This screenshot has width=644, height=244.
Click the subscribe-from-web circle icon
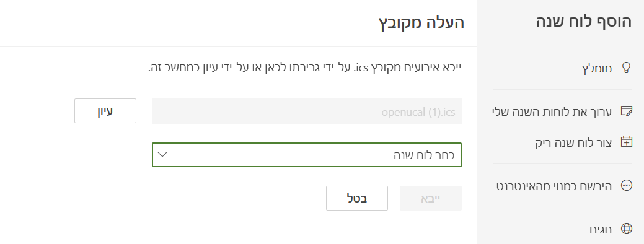pyautogui.click(x=626, y=186)
